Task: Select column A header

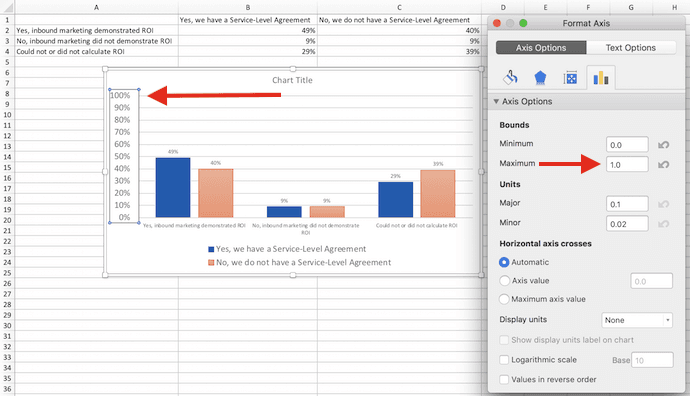Action: point(96,7)
